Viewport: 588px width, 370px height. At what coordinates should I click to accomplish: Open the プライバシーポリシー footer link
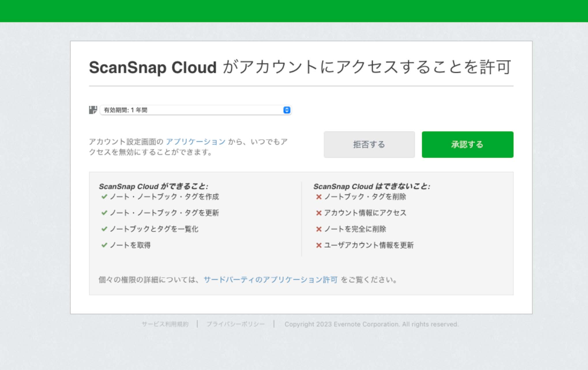(x=235, y=324)
